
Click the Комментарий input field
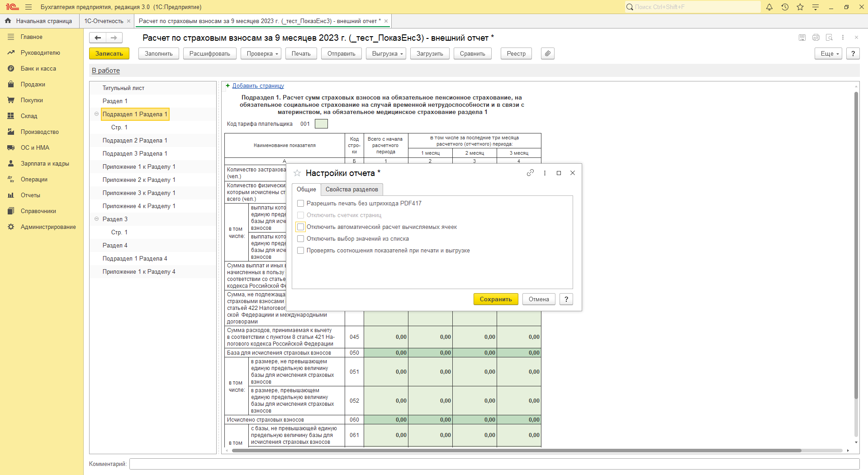tap(494, 464)
